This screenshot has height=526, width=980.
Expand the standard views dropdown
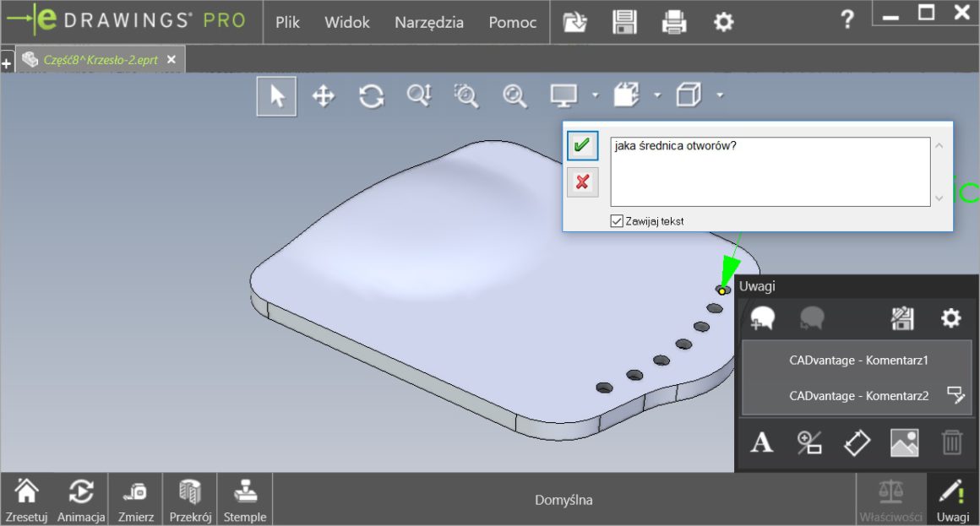658,97
